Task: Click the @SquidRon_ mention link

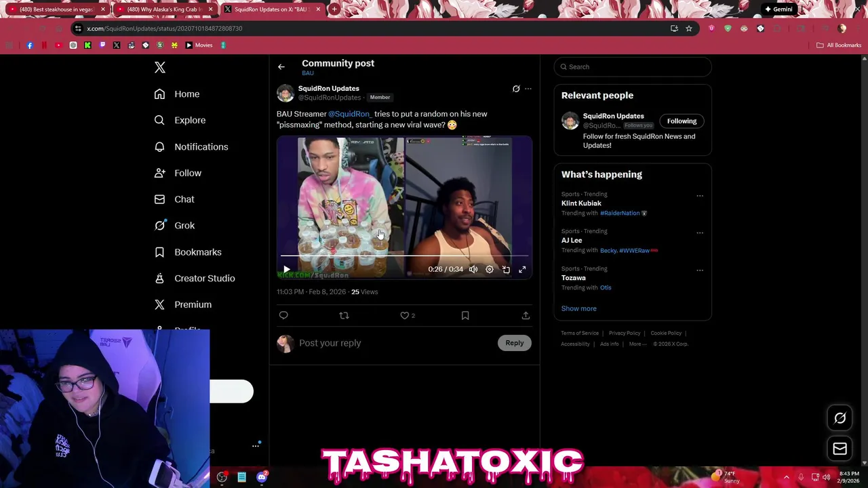Action: tap(350, 114)
